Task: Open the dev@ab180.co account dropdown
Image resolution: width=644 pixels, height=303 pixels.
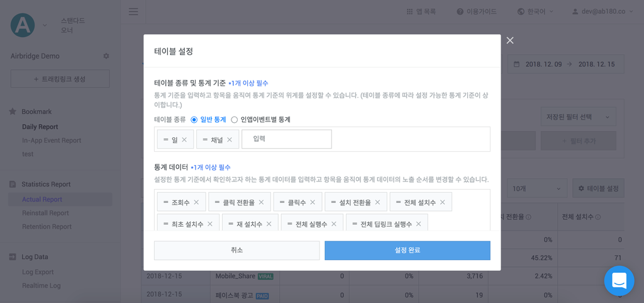Action: (604, 11)
